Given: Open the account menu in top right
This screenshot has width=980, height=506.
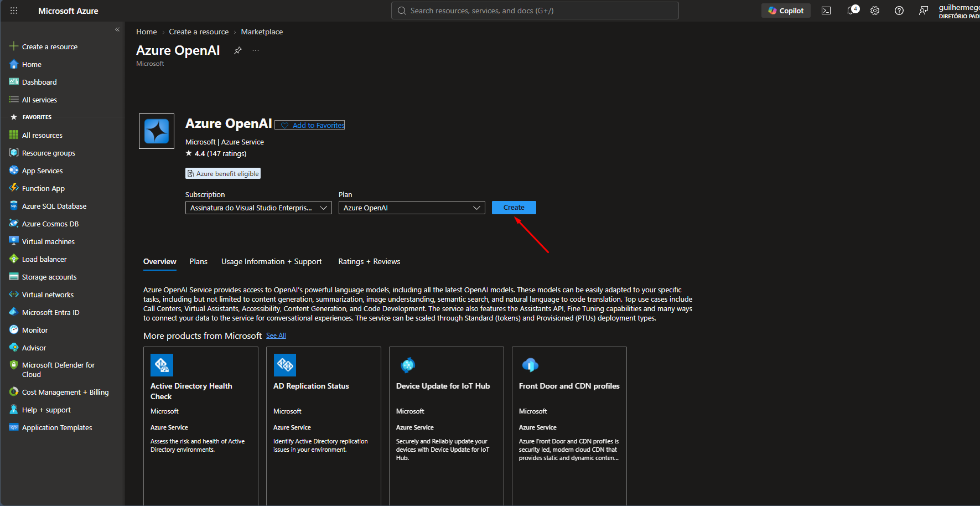Looking at the screenshot, I should (959, 11).
